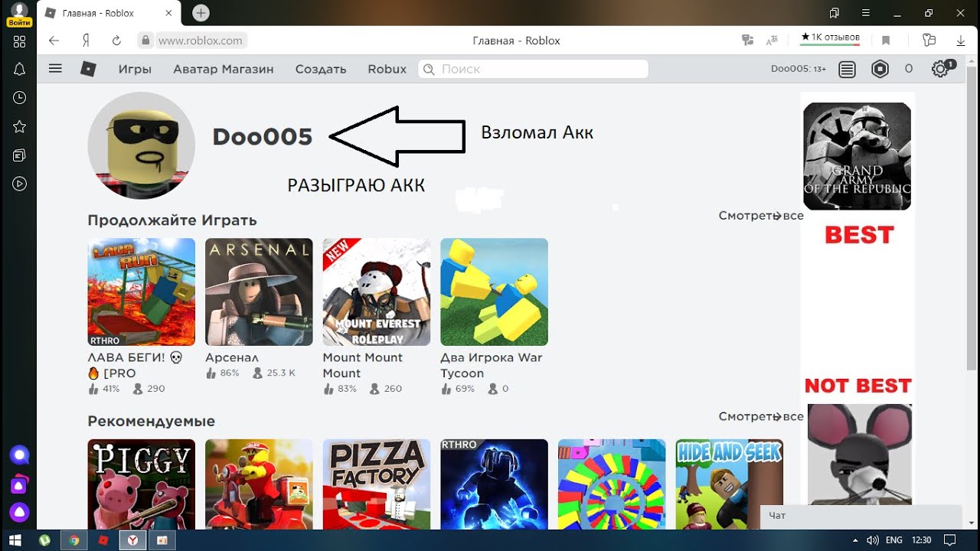
Task: Click the 'Поиск' search field
Action: point(533,69)
